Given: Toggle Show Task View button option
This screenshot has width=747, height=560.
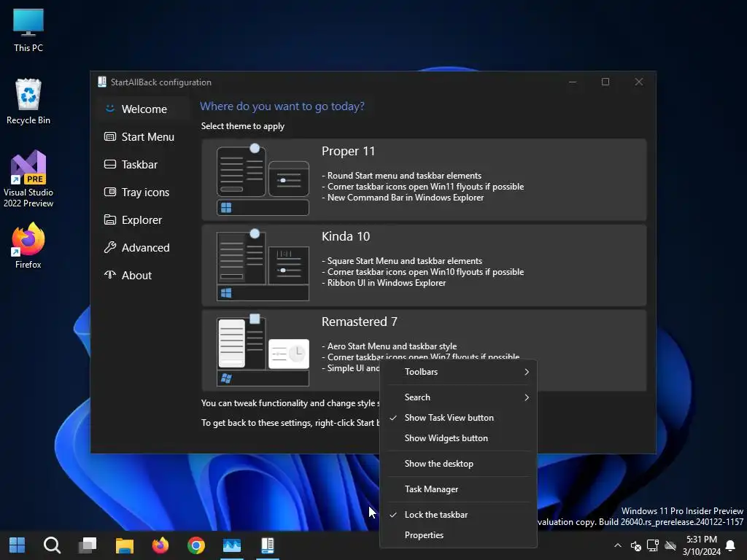Looking at the screenshot, I should [x=458, y=418].
